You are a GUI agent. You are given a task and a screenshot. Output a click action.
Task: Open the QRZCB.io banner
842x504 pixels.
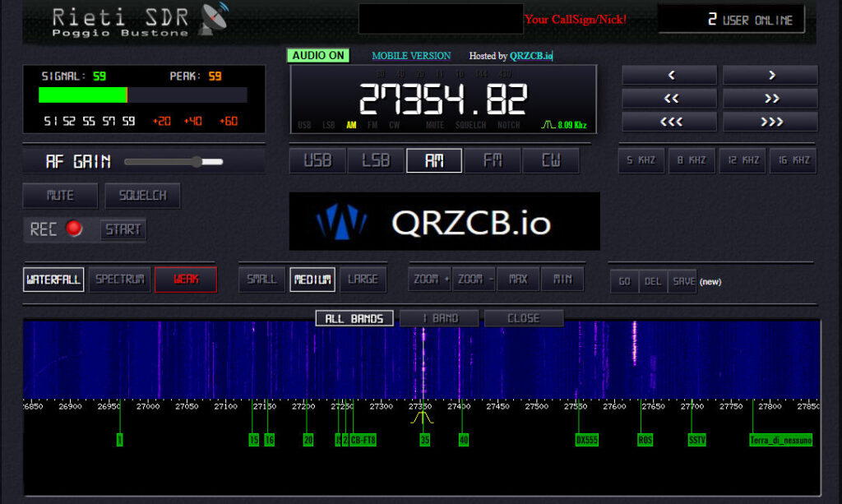coord(444,221)
